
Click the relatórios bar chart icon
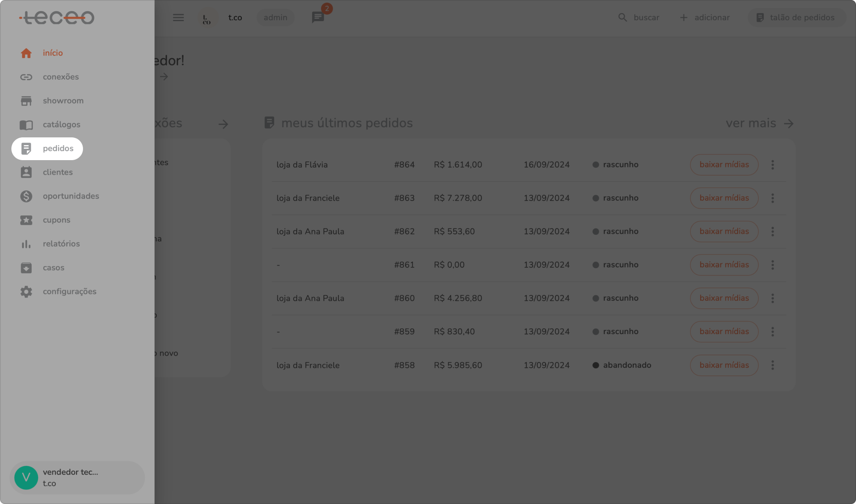(26, 244)
